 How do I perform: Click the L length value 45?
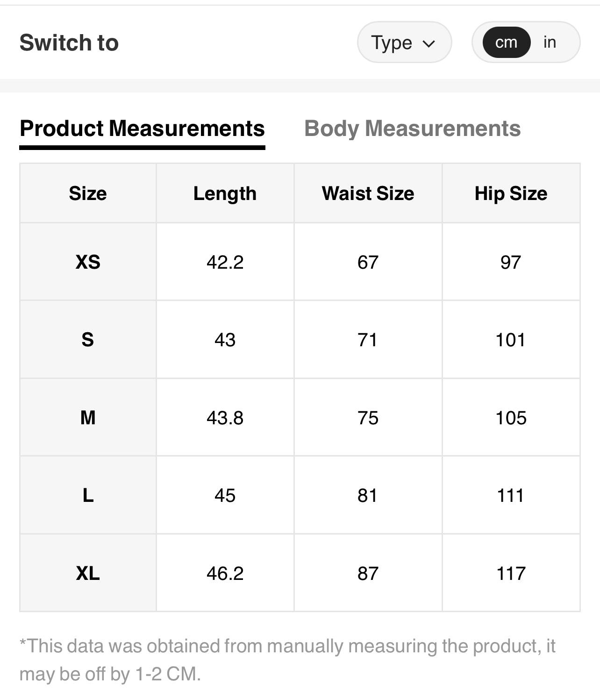(x=225, y=495)
